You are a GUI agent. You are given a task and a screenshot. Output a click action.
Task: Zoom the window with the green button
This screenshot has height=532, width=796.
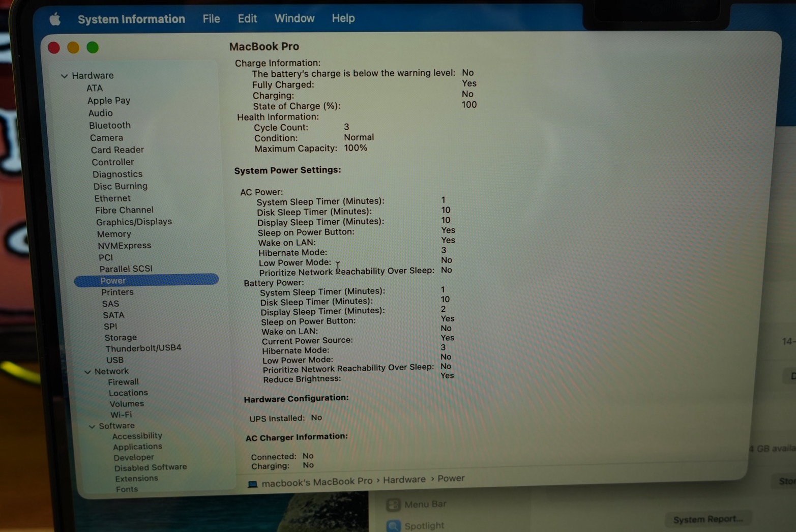click(93, 47)
